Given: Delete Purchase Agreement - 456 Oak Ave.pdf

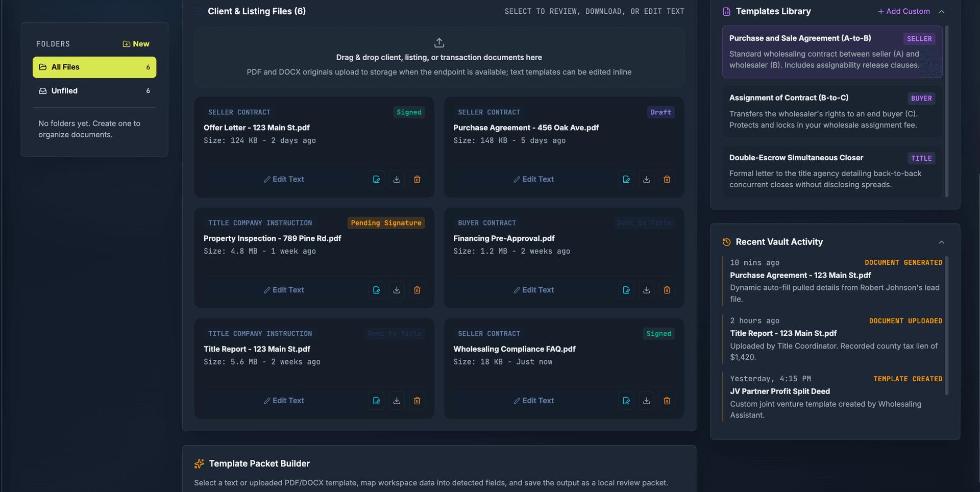Looking at the screenshot, I should (667, 179).
